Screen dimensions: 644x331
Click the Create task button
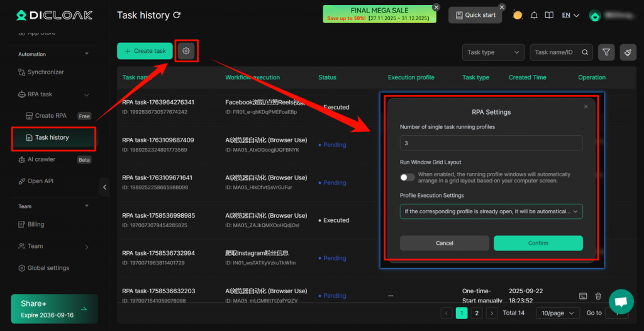(145, 51)
